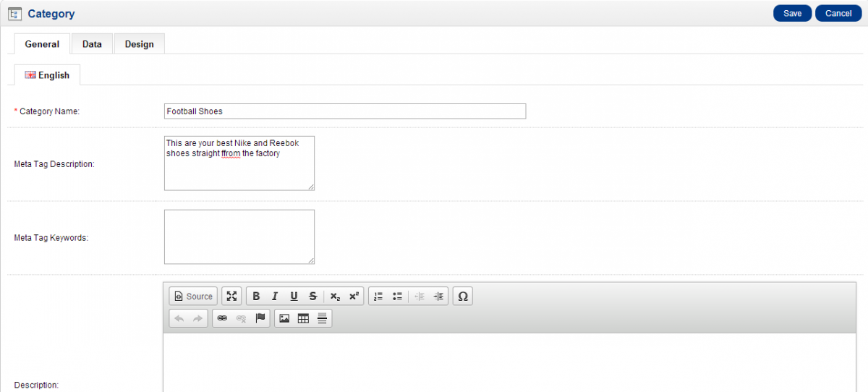Viewport: 868px width, 392px height.
Task: Save the category
Action: click(x=793, y=13)
